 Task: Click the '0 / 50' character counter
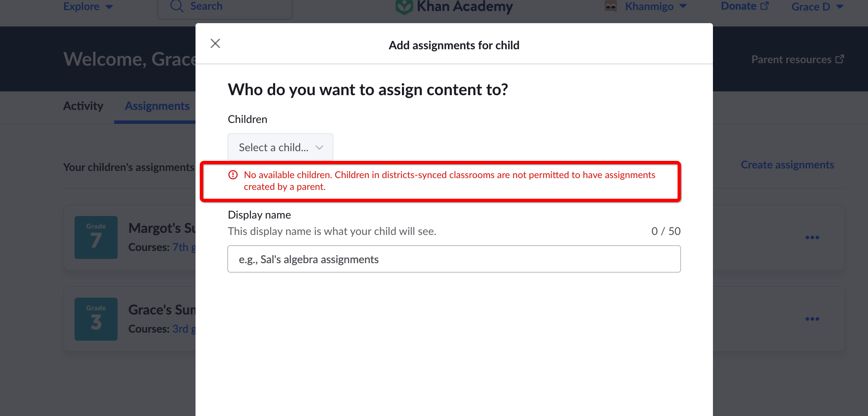[666, 231]
